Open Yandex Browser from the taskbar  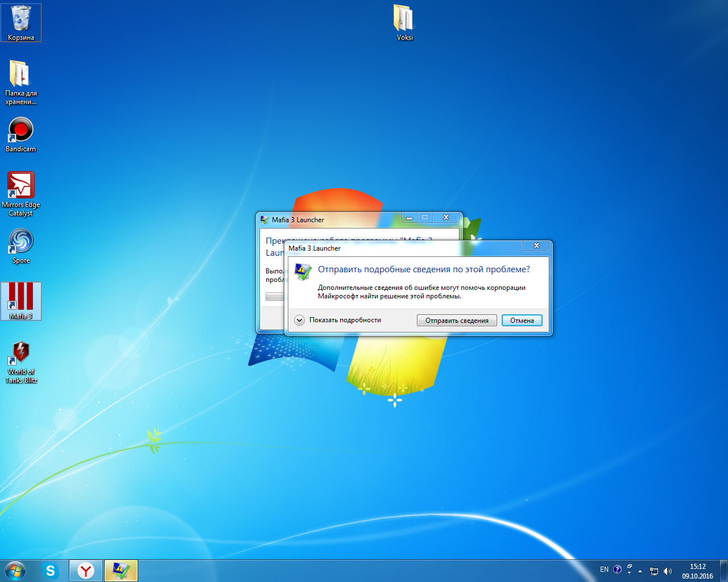click(86, 571)
